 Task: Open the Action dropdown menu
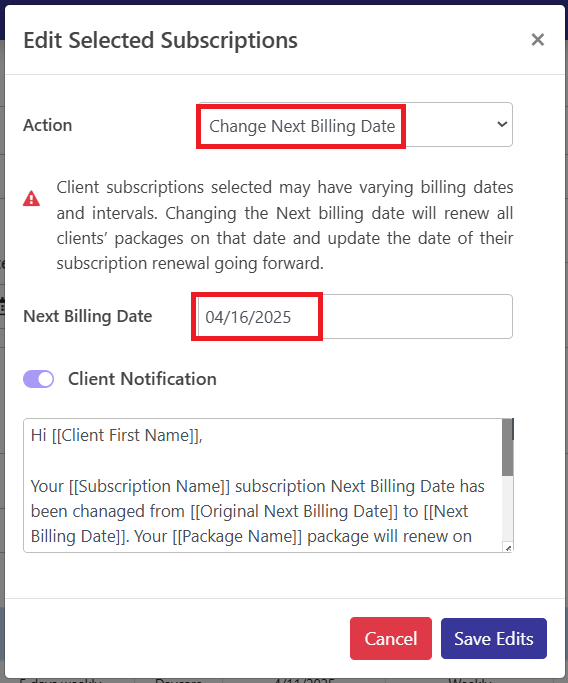click(x=355, y=125)
